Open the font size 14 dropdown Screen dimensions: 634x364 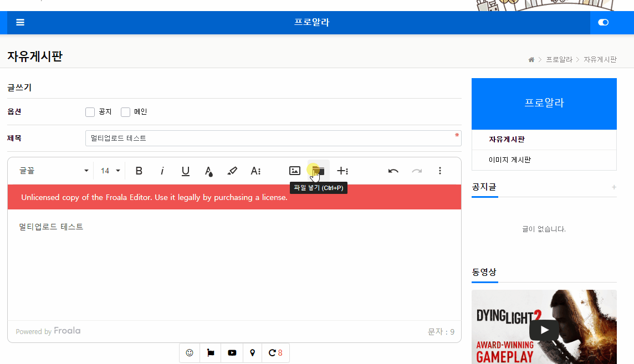pos(109,171)
